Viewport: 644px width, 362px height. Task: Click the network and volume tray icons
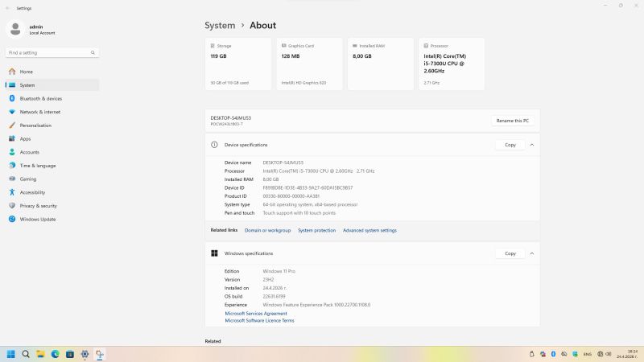pos(605,354)
